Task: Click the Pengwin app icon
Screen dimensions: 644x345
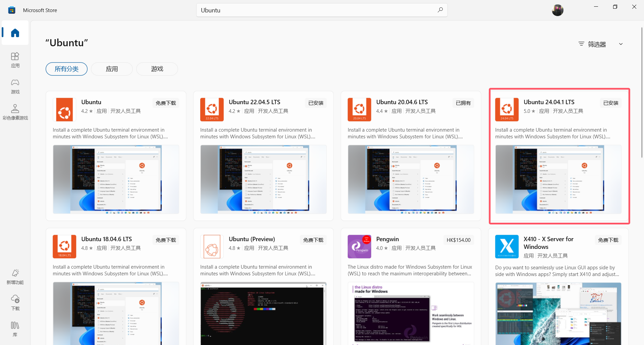Action: pyautogui.click(x=359, y=247)
